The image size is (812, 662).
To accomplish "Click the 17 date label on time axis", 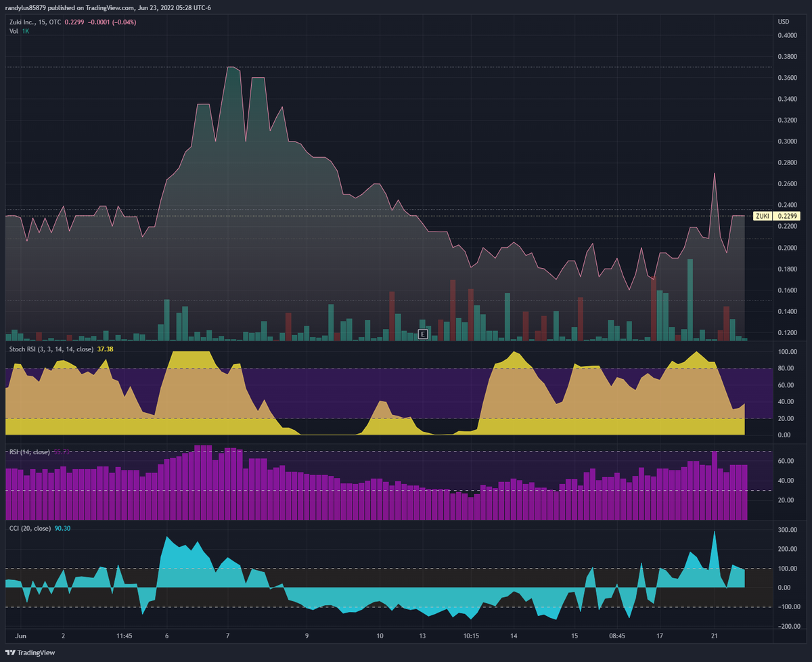I will [660, 636].
